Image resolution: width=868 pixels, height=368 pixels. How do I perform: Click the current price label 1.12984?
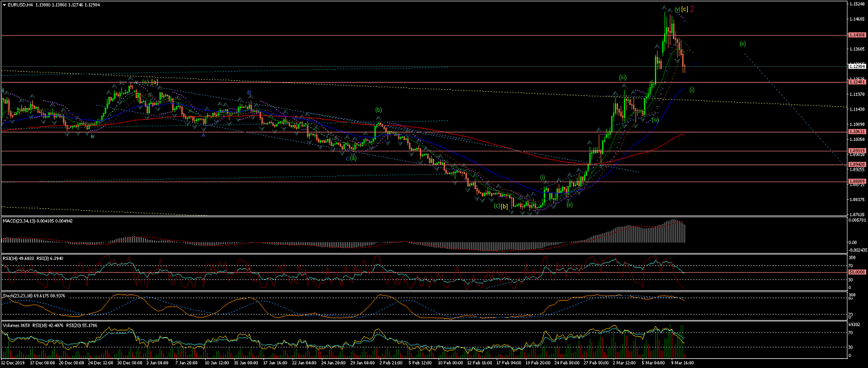coord(856,67)
